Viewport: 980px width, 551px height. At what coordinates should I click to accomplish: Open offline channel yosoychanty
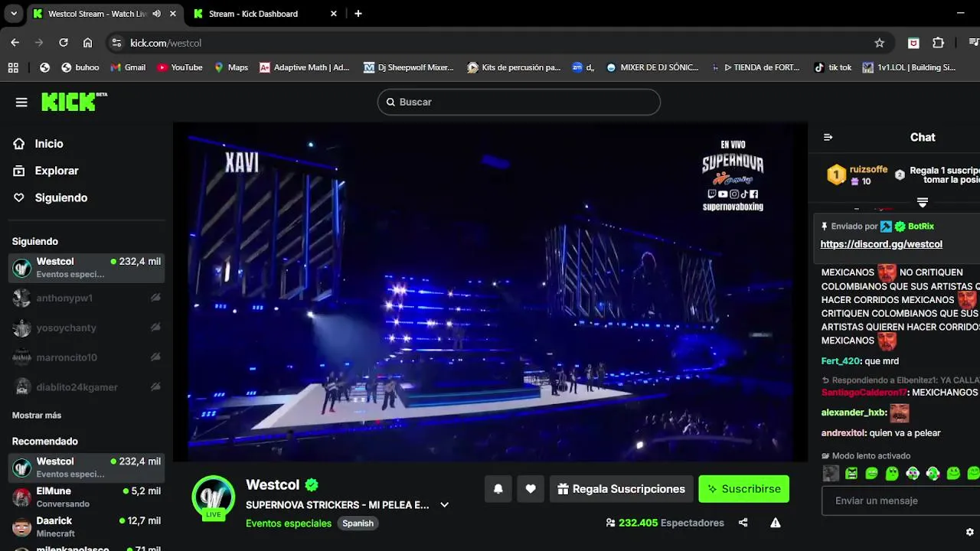pos(87,328)
